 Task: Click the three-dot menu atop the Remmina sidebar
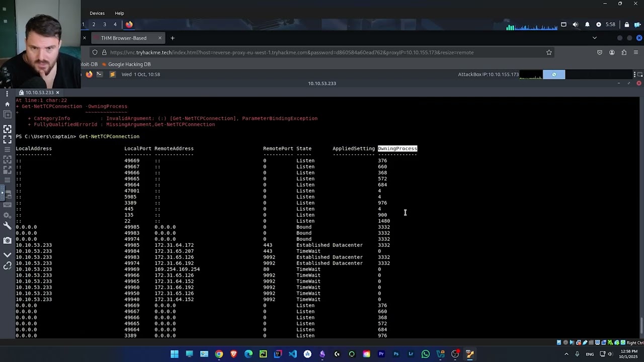[7, 94]
